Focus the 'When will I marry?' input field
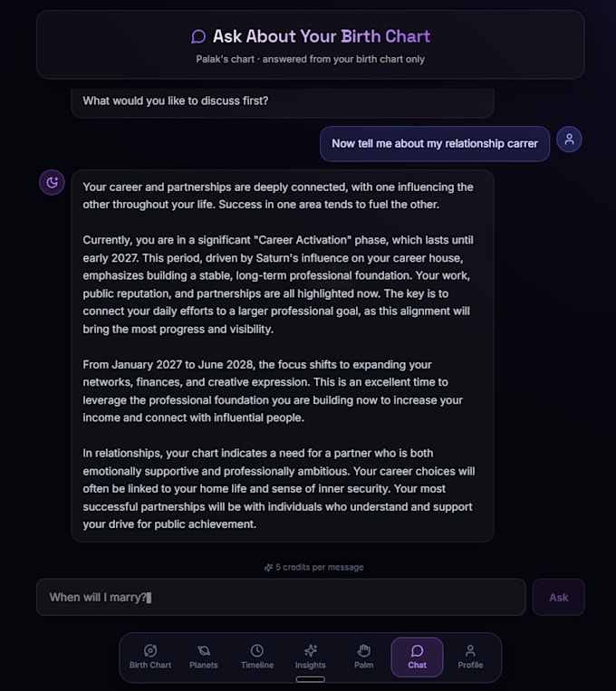The width and height of the screenshot is (616, 691). 282,597
